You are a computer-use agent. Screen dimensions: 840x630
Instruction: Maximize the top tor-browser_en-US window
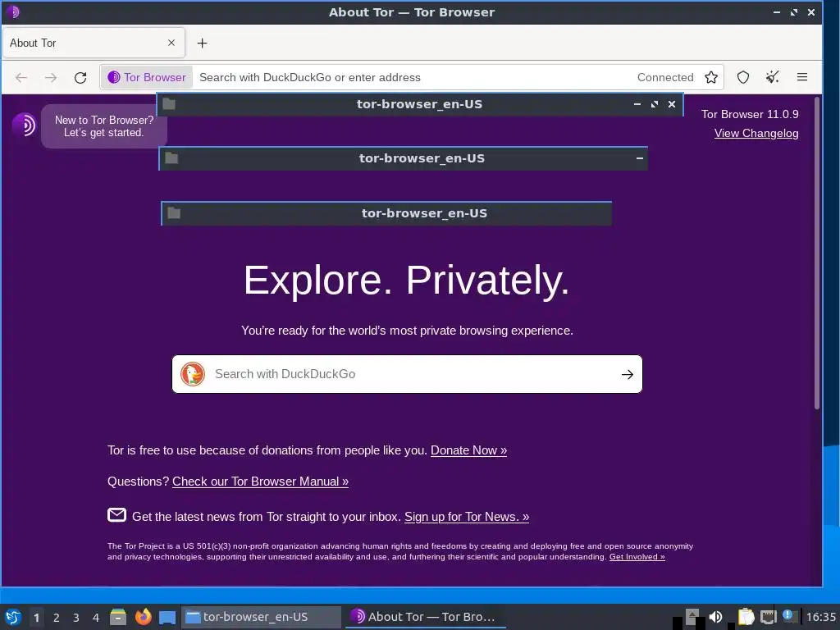(655, 104)
